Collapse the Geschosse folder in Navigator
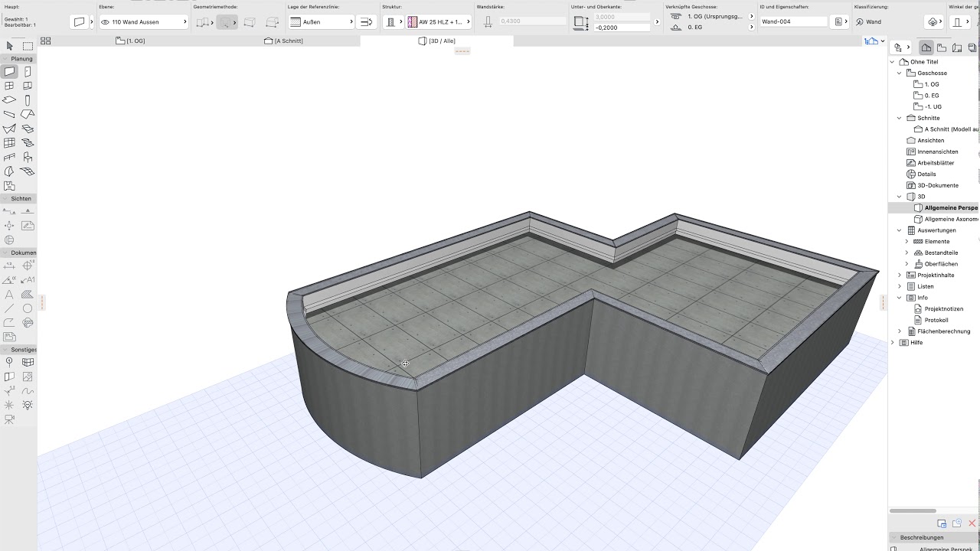The height and width of the screenshot is (551, 980). tap(900, 73)
